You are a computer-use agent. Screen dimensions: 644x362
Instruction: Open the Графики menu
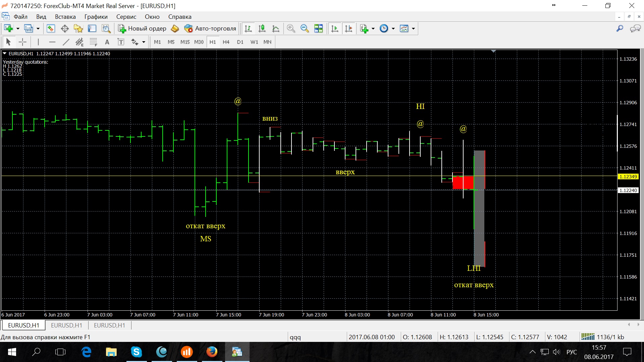pyautogui.click(x=96, y=17)
